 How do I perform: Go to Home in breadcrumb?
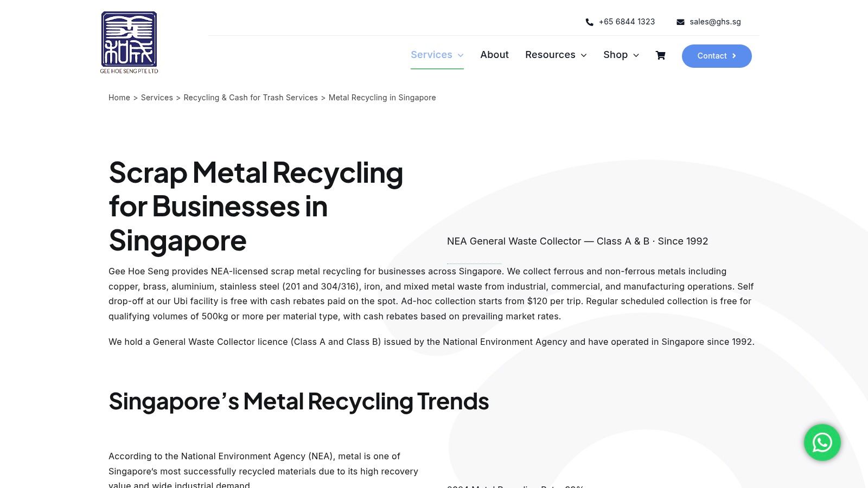pos(119,98)
